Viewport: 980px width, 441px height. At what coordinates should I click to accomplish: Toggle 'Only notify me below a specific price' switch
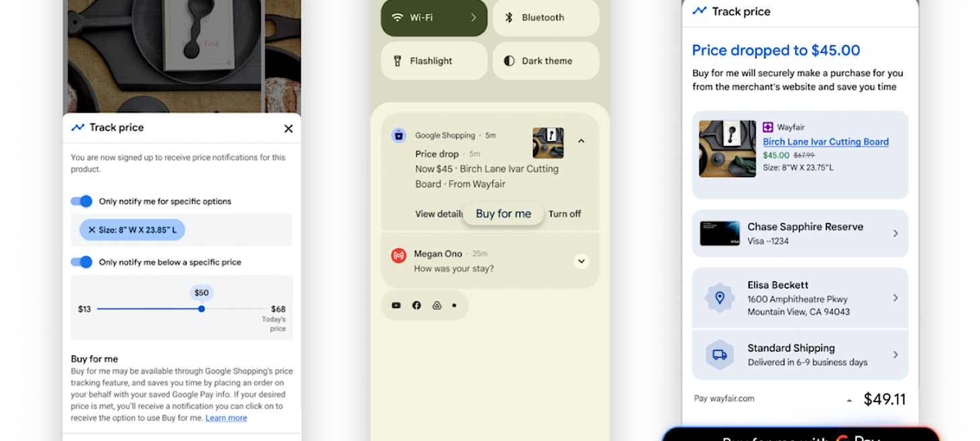(82, 262)
